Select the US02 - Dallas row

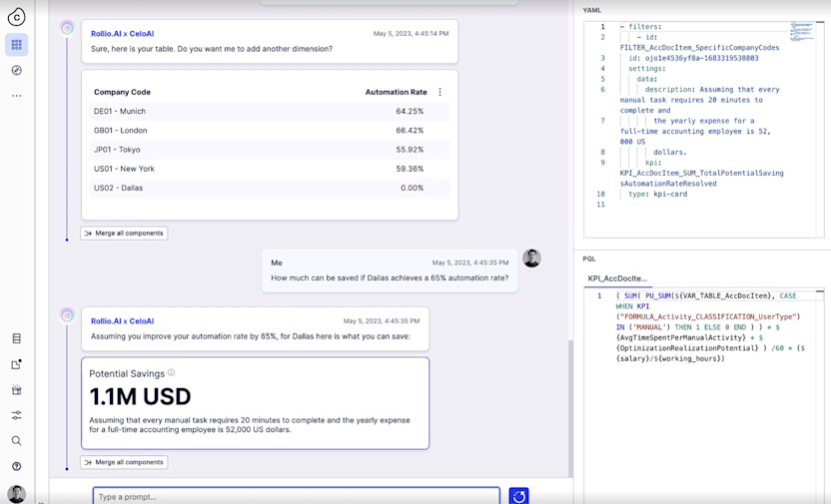click(270, 188)
